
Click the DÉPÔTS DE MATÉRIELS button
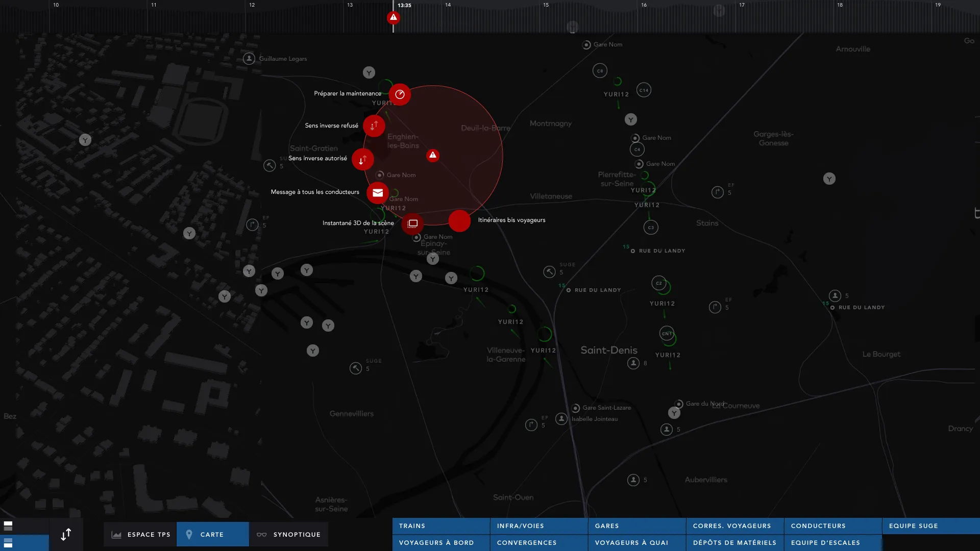(x=734, y=543)
